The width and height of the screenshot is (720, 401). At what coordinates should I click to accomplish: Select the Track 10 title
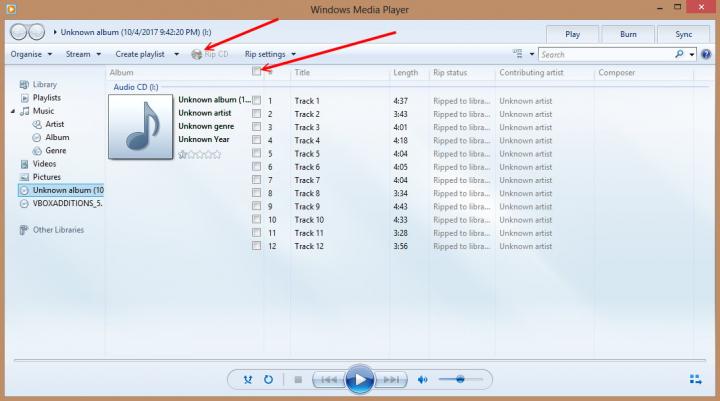pos(309,220)
